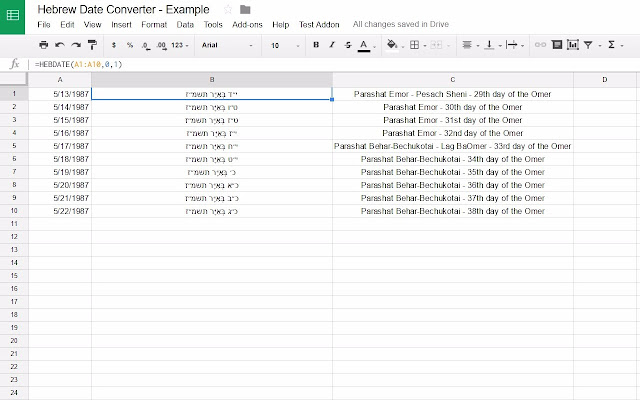Select column B header
This screenshot has width=640, height=400.
212,80
